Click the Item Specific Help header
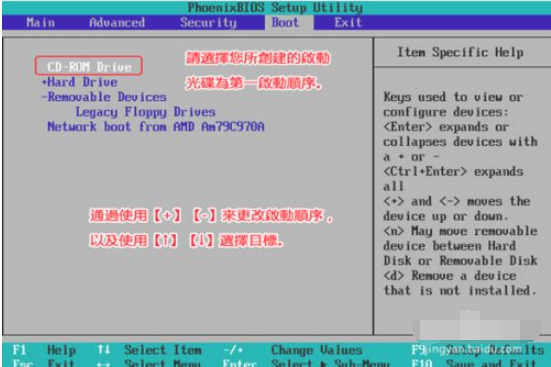This screenshot has height=367, width=551. pos(460,52)
